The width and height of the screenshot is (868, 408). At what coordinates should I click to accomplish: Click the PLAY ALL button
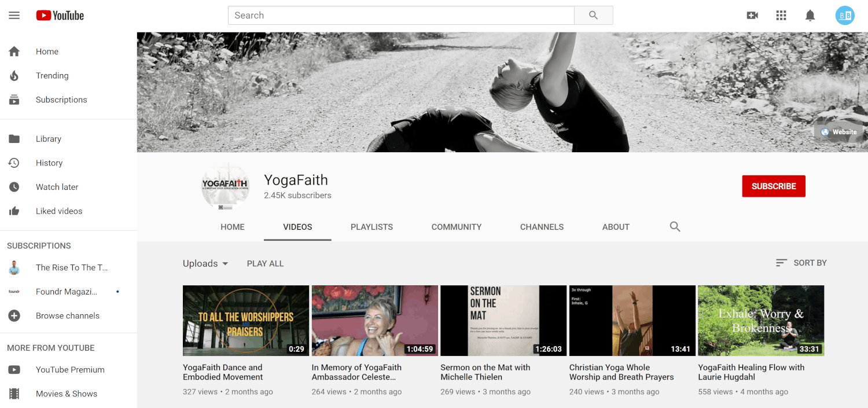pyautogui.click(x=265, y=263)
